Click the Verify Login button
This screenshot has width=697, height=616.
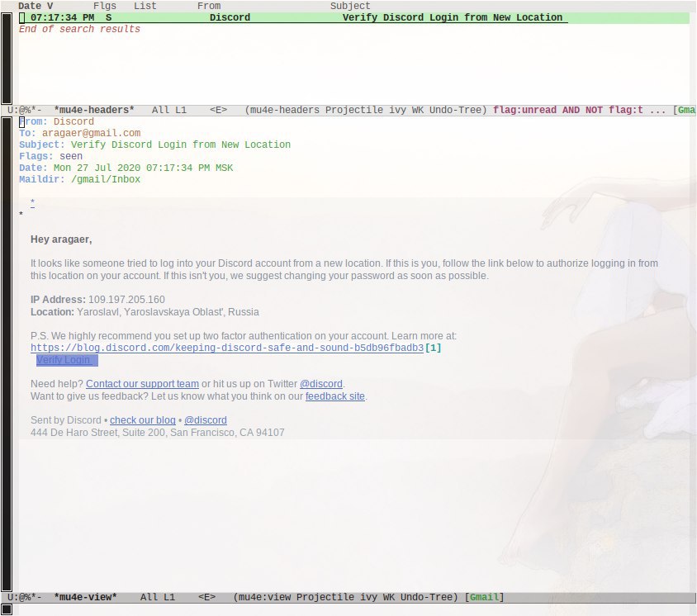pyautogui.click(x=67, y=360)
